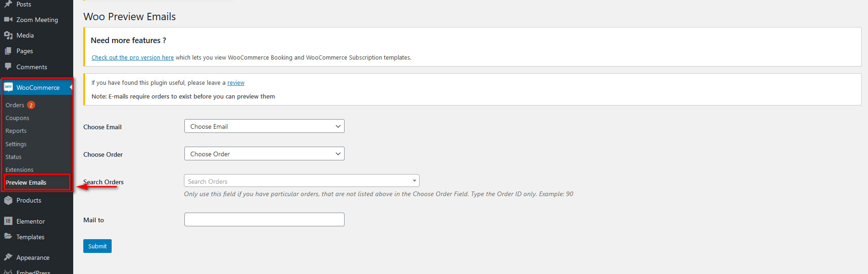
Task: Open the Search Orders select box
Action: pyautogui.click(x=302, y=181)
